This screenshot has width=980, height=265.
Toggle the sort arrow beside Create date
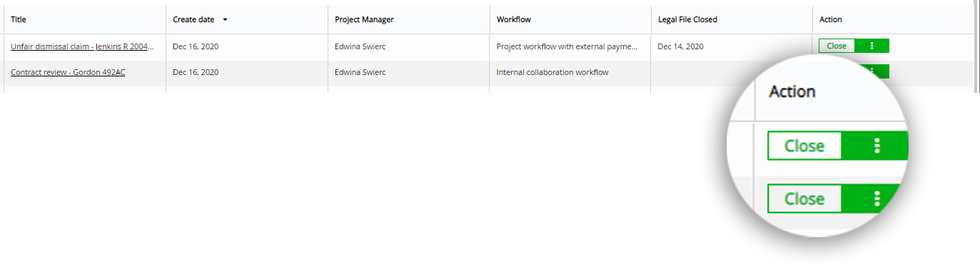click(x=226, y=20)
